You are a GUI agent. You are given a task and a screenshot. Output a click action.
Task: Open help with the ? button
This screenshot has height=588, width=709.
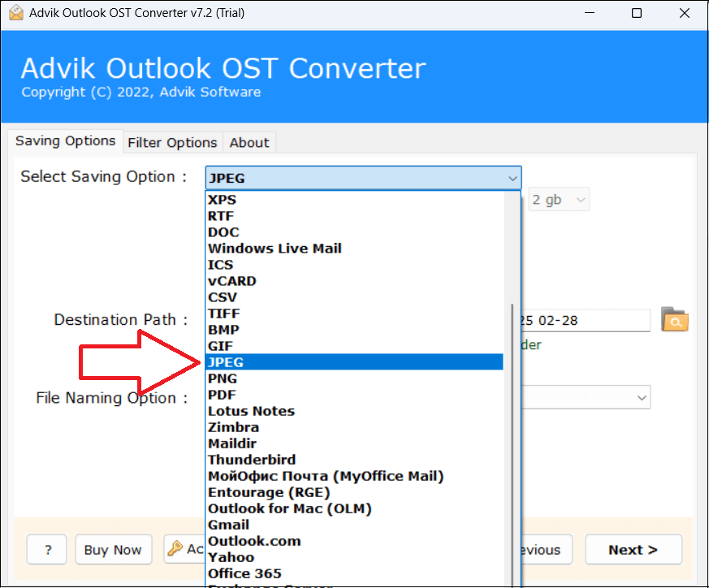(x=47, y=550)
